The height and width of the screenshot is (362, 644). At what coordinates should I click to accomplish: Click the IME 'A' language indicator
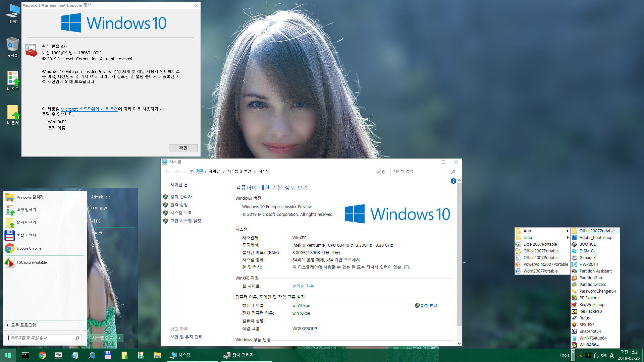[x=612, y=355]
